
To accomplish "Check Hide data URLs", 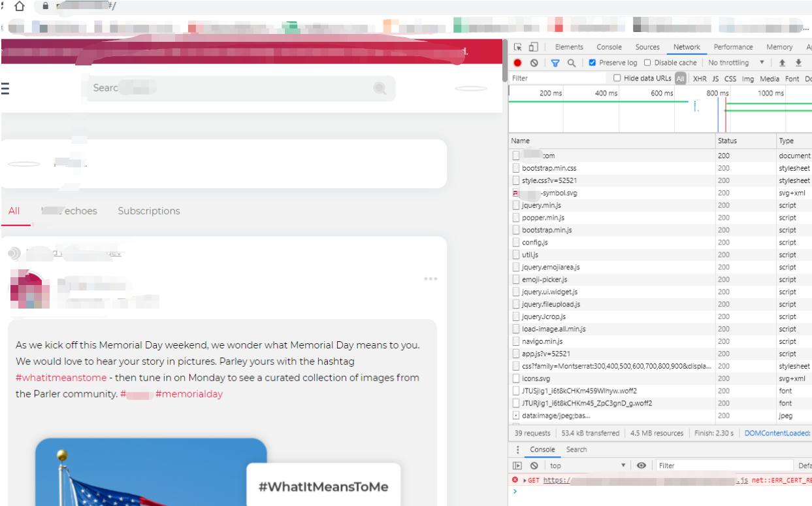I will coord(617,78).
